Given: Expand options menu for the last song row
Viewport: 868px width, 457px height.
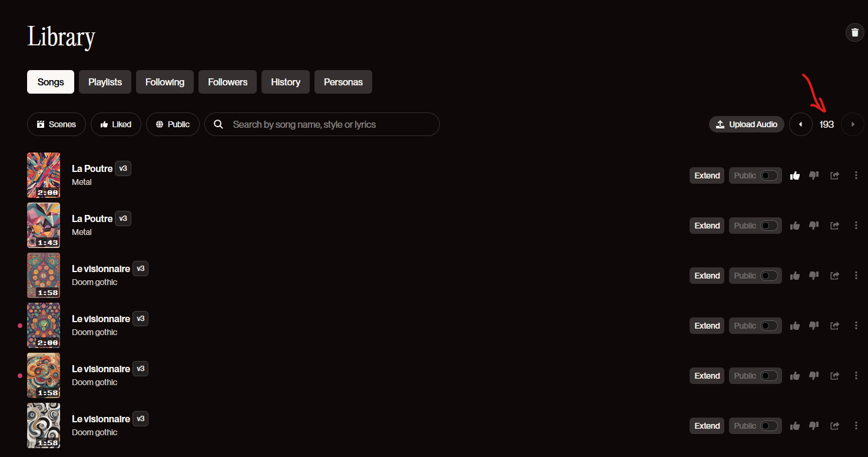Looking at the screenshot, I should (x=856, y=426).
